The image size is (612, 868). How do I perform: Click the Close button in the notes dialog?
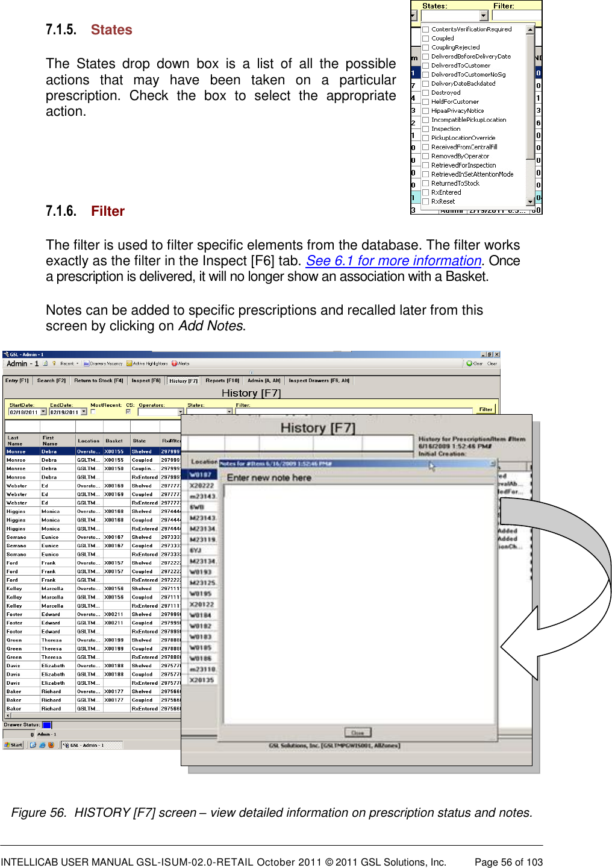358,732
